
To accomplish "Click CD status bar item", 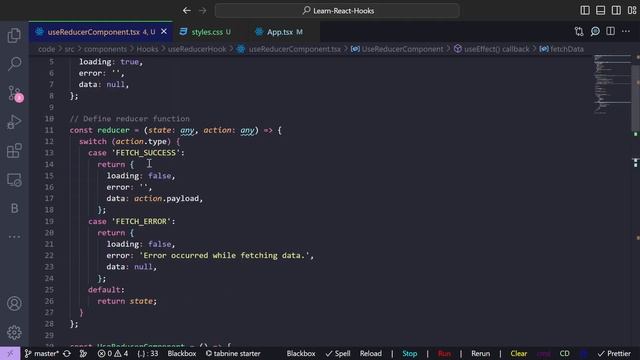I will tap(564, 353).
